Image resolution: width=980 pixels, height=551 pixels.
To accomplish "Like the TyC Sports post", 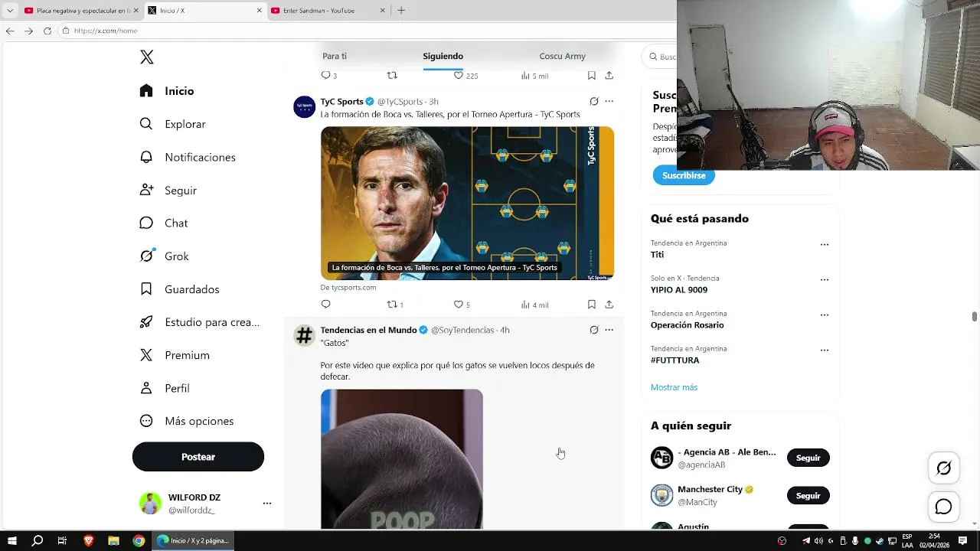I will coord(462,305).
